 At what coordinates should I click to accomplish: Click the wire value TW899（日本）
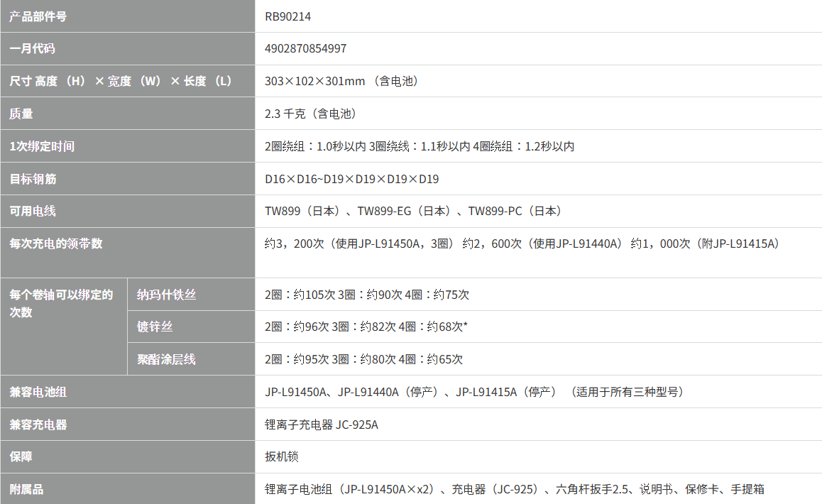tap(414, 212)
